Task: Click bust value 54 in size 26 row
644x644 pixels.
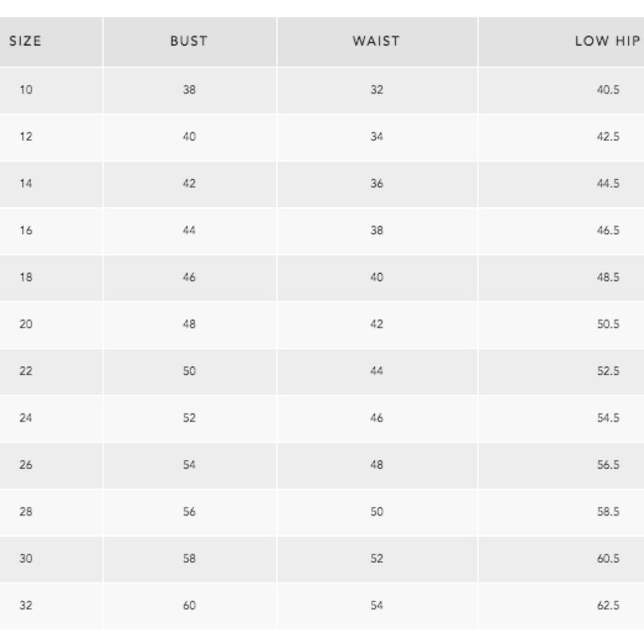Action: pyautogui.click(x=189, y=464)
